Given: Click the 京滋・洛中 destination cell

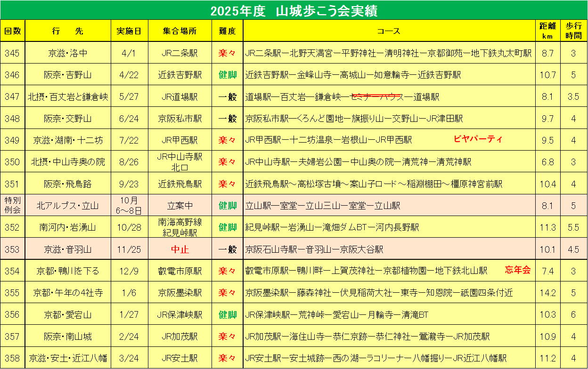Looking at the screenshot, I should coord(68,53).
